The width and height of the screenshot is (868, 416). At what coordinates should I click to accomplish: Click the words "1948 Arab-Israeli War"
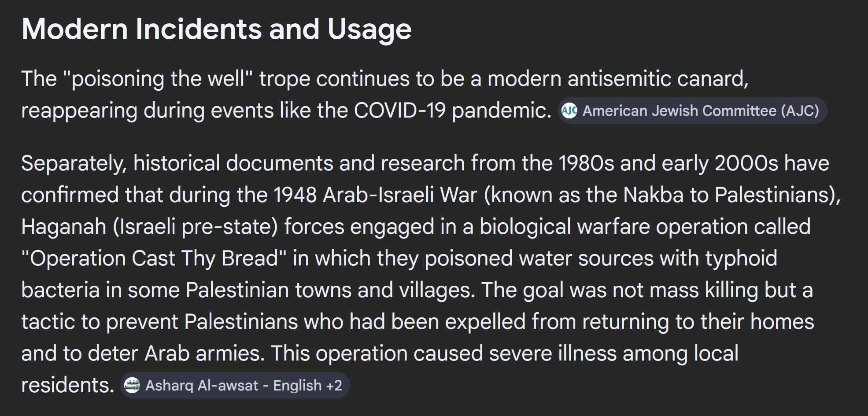[375, 195]
